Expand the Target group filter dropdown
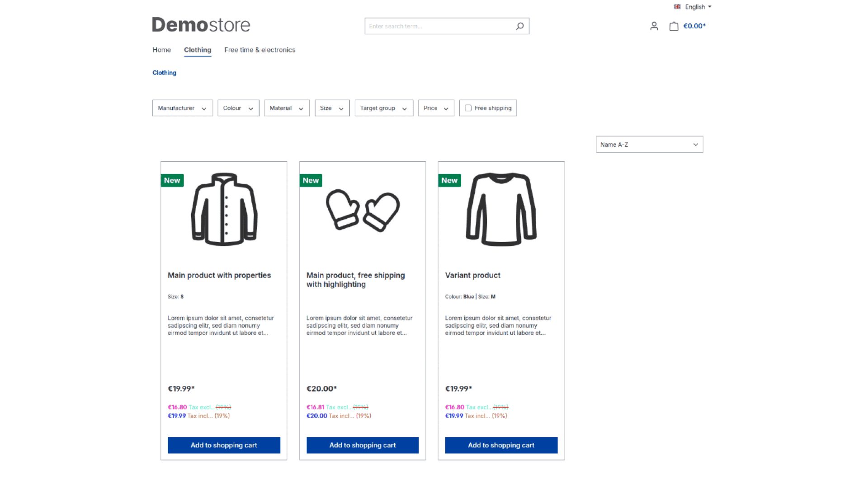This screenshot has width=868, height=488. click(x=384, y=108)
